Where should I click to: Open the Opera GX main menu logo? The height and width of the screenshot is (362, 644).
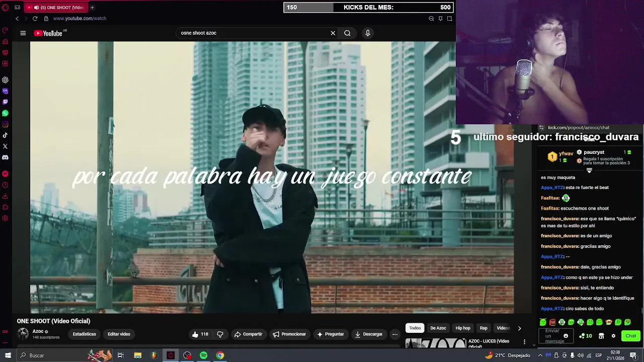tap(5, 8)
